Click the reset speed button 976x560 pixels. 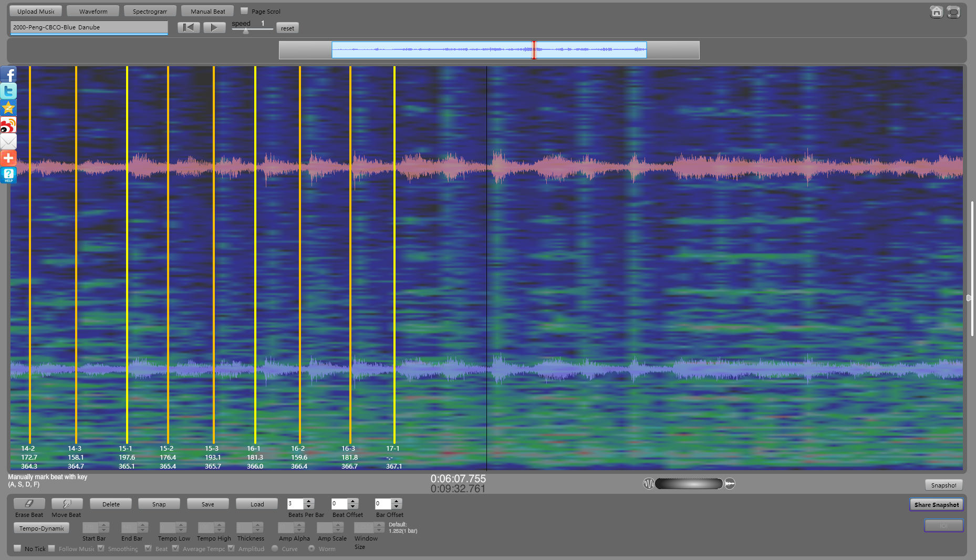[288, 28]
